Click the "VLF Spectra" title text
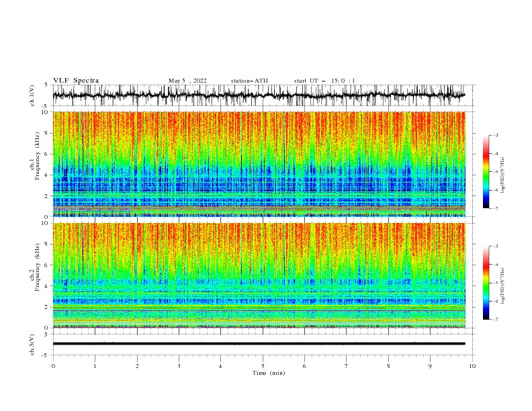The height and width of the screenshot is (411, 532). point(76,81)
